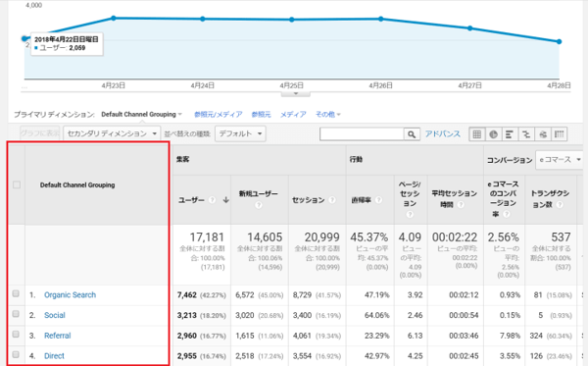This screenshot has height=366, width=588.
Task: Click the 20,999 total sessions value
Action: (322, 237)
